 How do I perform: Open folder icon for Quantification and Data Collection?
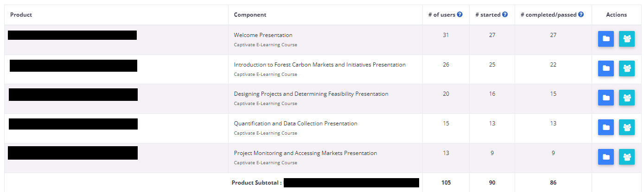coord(606,127)
